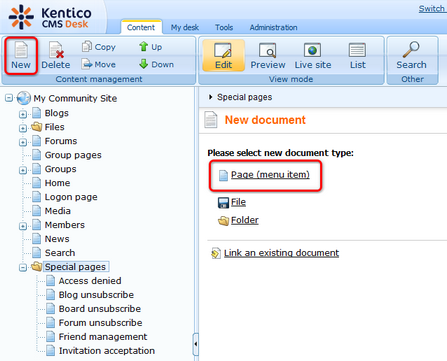Select Forums in the content tree
The height and width of the screenshot is (361, 447).
pyautogui.click(x=61, y=141)
